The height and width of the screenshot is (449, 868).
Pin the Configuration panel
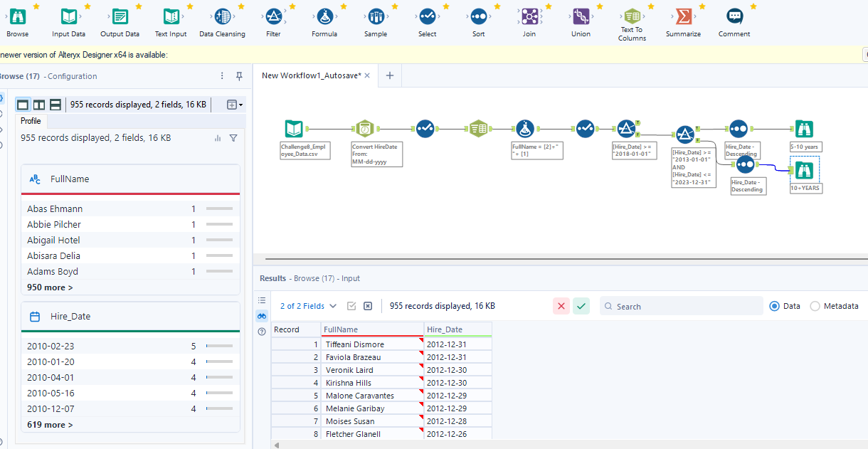click(239, 76)
